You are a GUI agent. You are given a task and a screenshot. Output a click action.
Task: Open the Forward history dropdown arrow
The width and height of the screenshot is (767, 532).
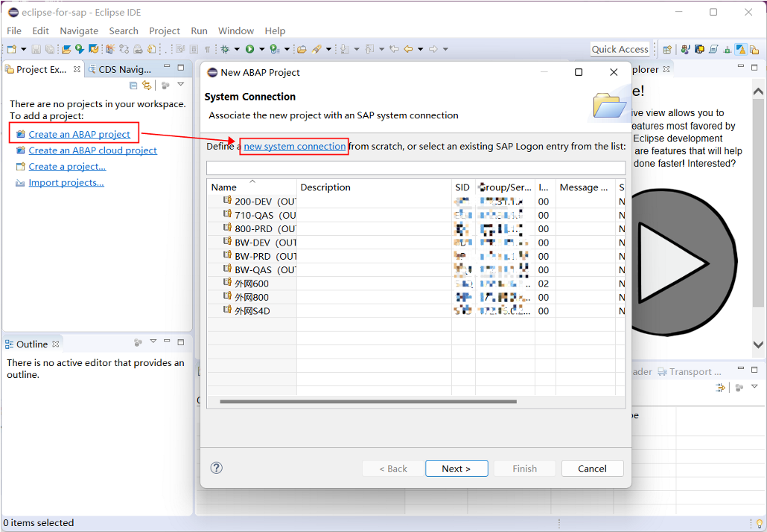point(445,49)
